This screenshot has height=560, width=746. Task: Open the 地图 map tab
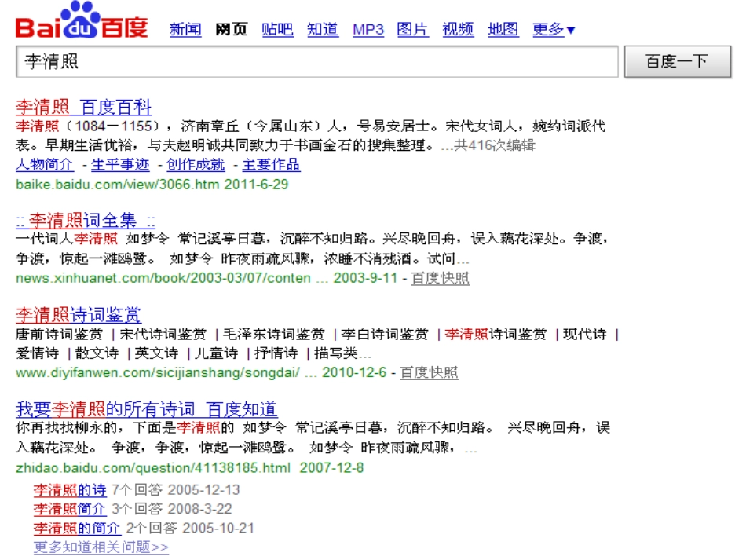pos(503,30)
